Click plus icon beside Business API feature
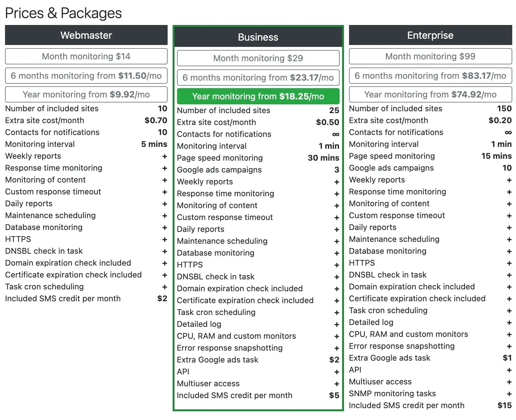 (336, 372)
